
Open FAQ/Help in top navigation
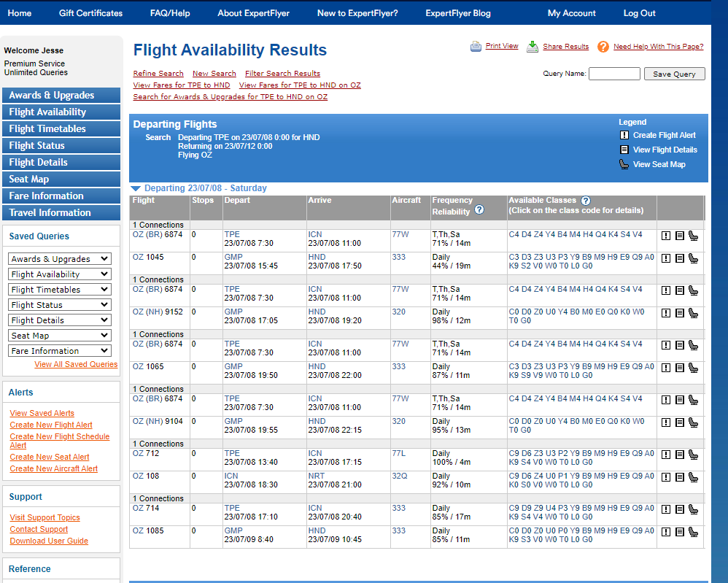pos(170,13)
